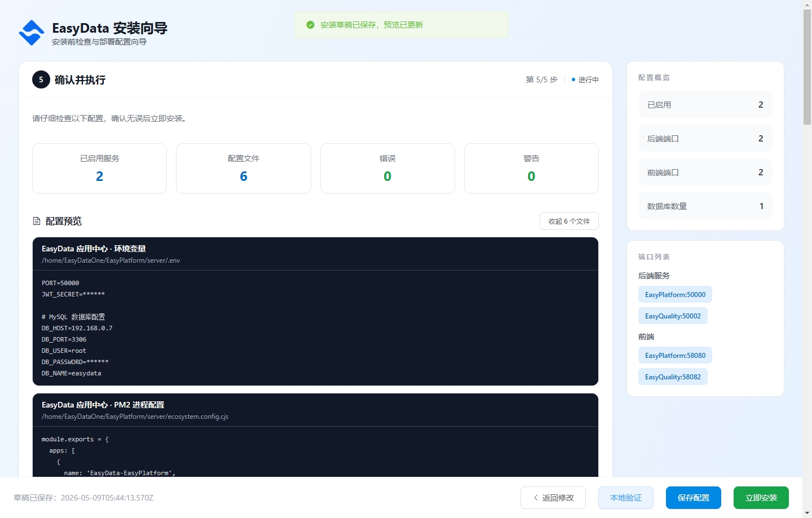812x518 pixels.
Task: Click the 数据库数量 overview row
Action: [x=705, y=206]
